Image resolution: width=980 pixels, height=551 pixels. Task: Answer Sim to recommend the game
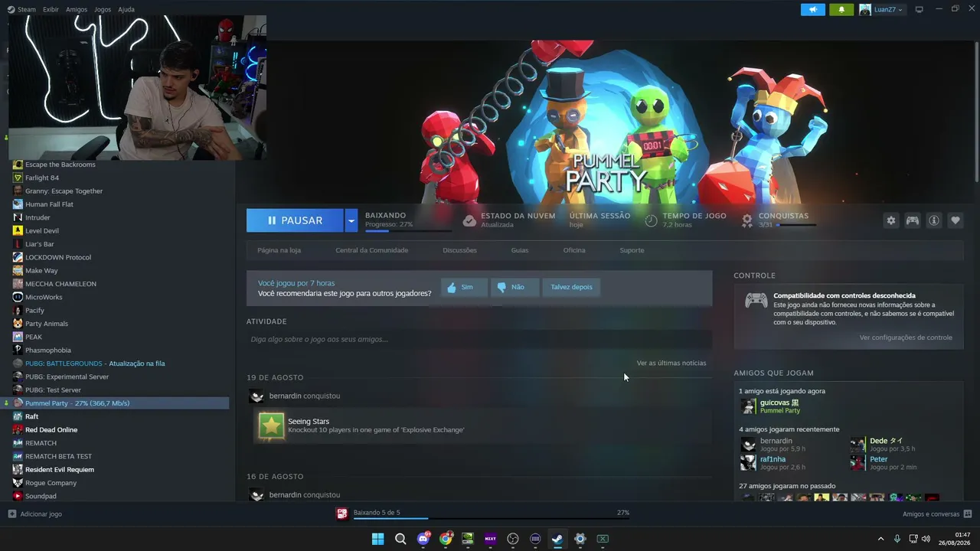(463, 287)
